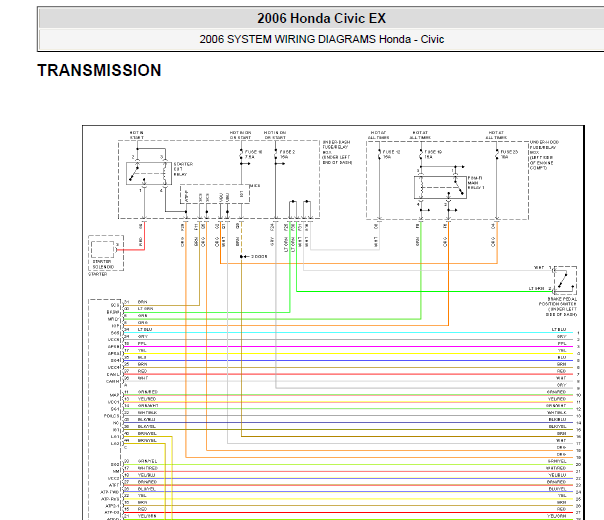Click PPL label beside connector number 3
The image size is (604, 520).
click(562, 344)
